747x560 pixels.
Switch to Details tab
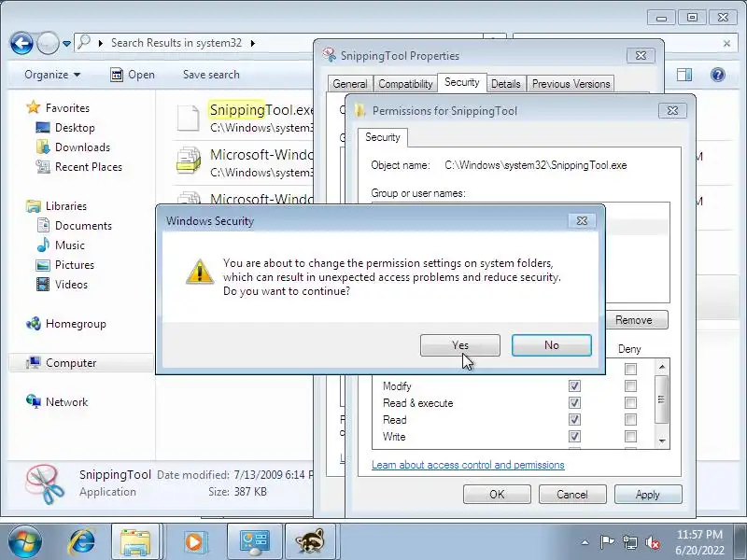505,84
